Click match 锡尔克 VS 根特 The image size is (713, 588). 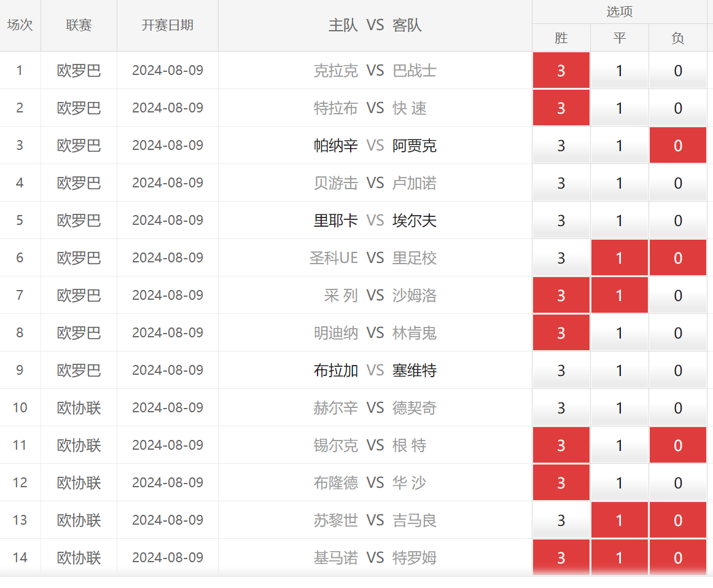click(375, 445)
